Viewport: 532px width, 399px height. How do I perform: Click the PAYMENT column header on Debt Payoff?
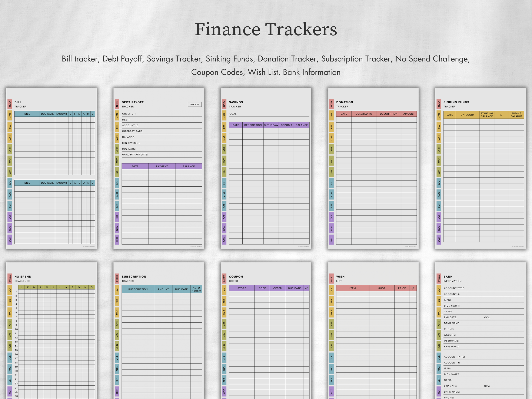(x=162, y=166)
